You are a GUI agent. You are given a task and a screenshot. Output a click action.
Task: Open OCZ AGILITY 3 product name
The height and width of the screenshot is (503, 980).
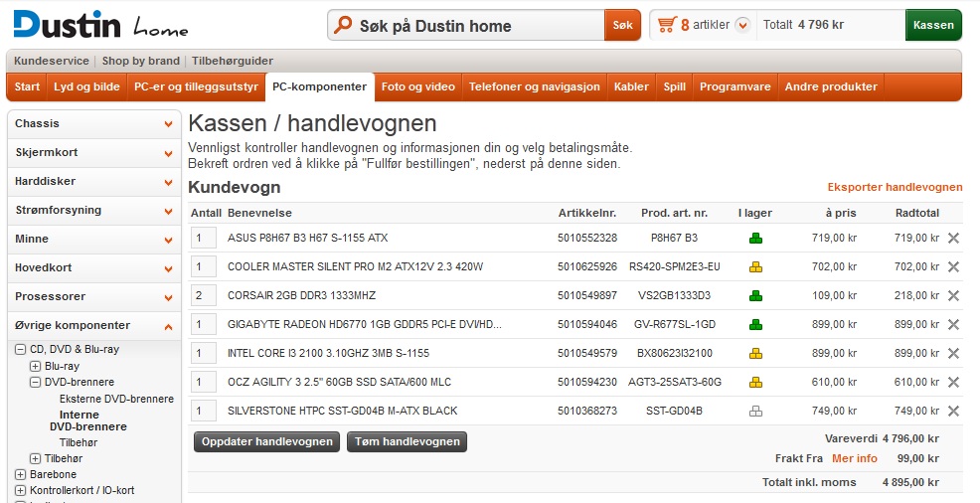coord(339,382)
